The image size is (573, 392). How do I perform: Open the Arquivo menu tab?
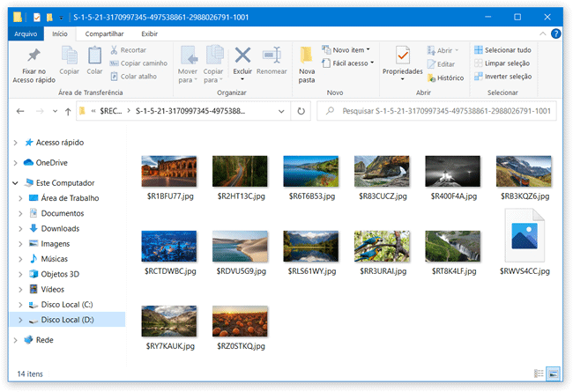(x=26, y=33)
